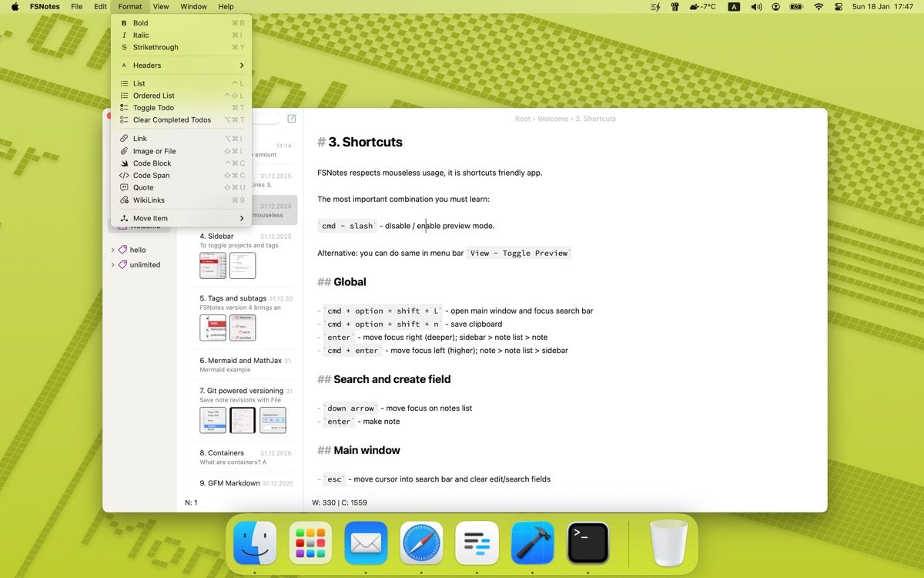Viewport: 924px width, 578px height.
Task: Click middle thumbnail under Git powered versioning
Action: pyautogui.click(x=243, y=420)
